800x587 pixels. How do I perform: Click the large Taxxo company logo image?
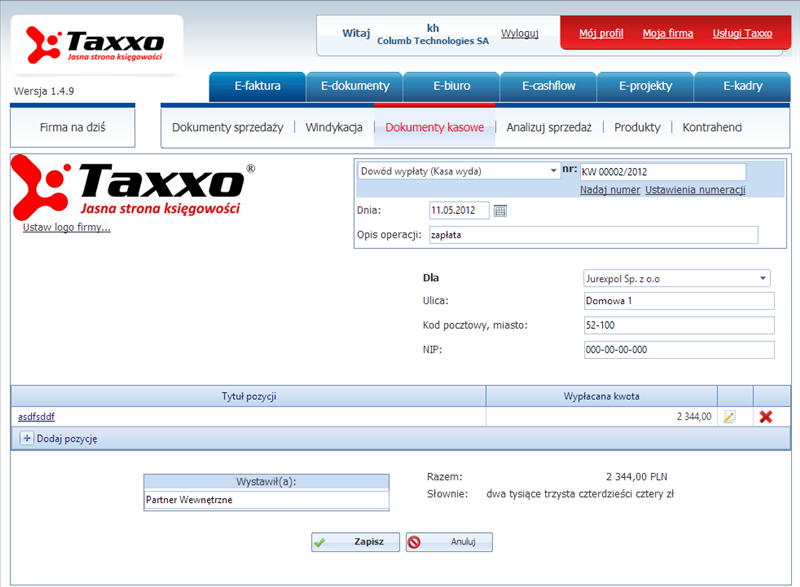(x=133, y=188)
